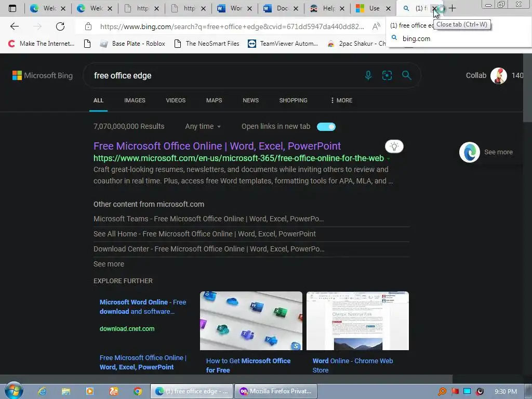Click the Word document screenshot thumbnail
The width and height of the screenshot is (532, 399).
(x=357, y=321)
